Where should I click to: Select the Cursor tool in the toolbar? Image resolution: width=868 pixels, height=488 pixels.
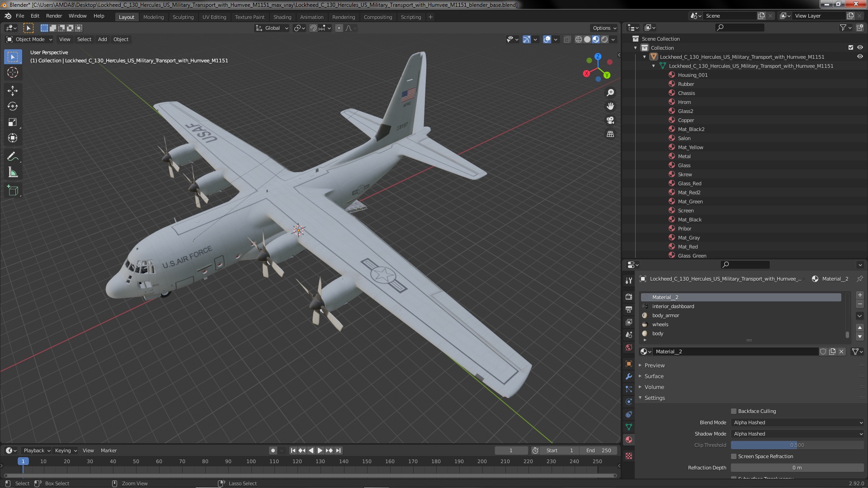[13, 72]
